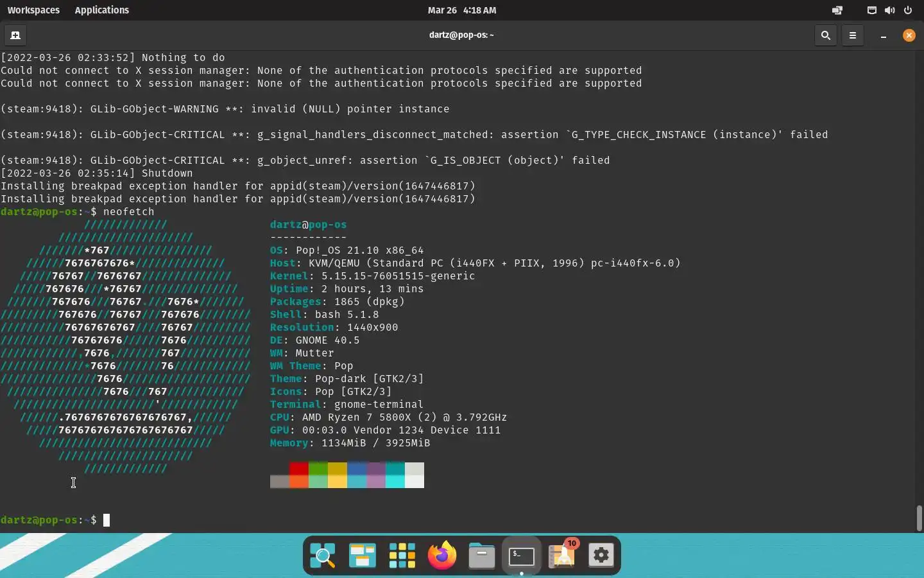Open the Files manager from dock
The image size is (924, 578).
click(482, 556)
